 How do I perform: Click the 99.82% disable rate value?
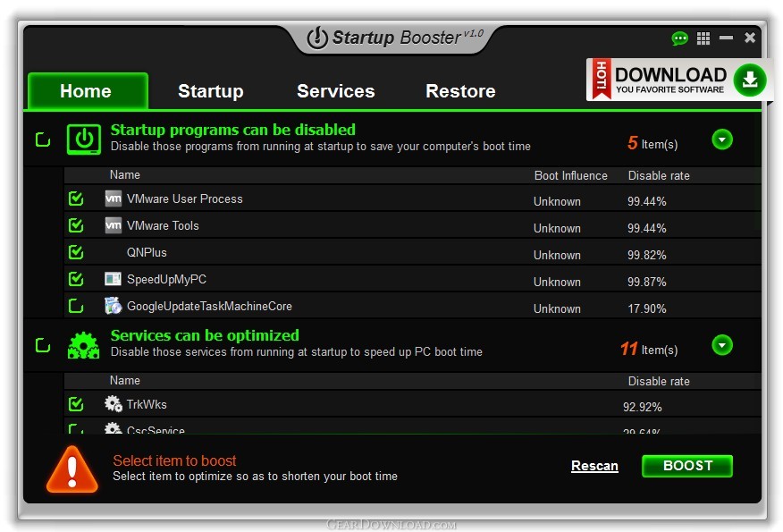point(646,255)
